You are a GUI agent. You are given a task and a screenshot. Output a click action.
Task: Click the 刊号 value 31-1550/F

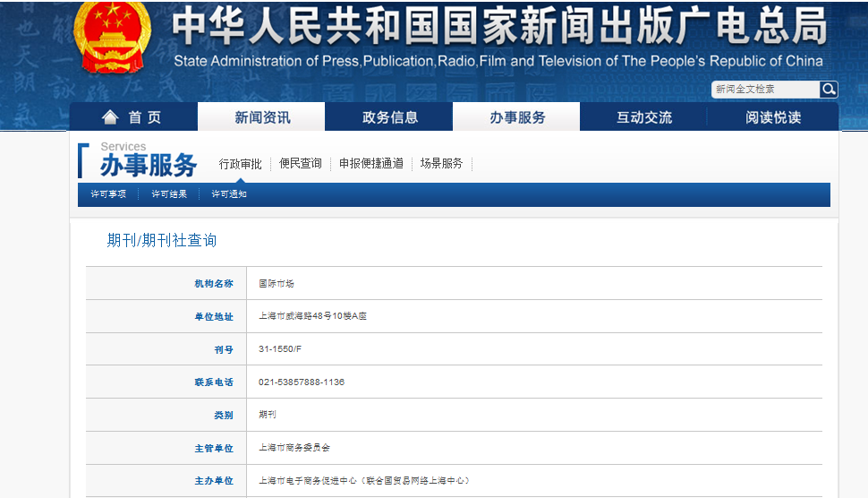[x=280, y=349]
